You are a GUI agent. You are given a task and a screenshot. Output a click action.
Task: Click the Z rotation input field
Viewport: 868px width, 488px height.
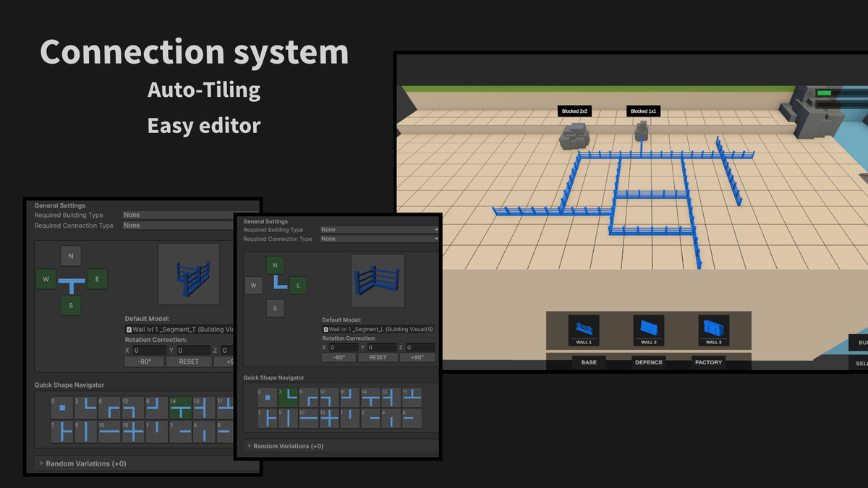coord(420,347)
